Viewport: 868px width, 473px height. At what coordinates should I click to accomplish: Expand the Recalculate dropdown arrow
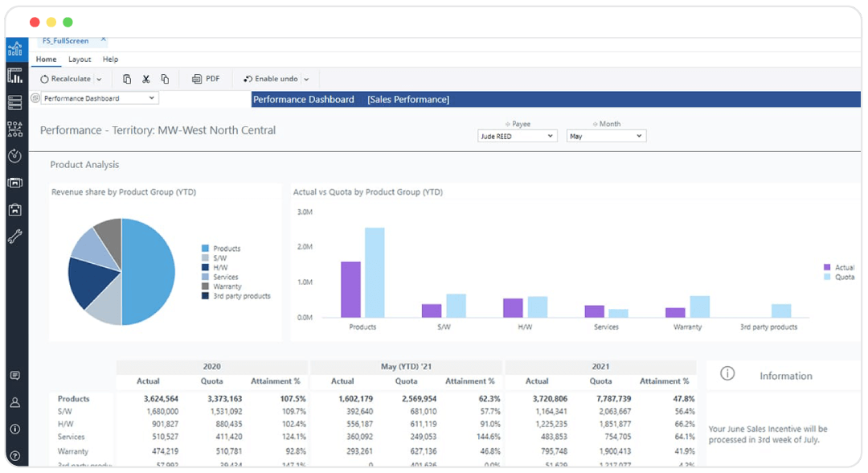coord(98,78)
